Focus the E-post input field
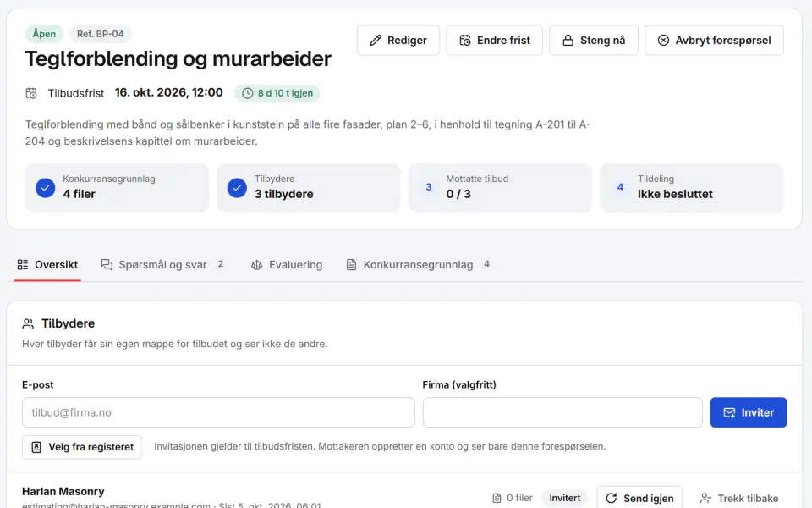This screenshot has height=508, width=812. click(218, 412)
